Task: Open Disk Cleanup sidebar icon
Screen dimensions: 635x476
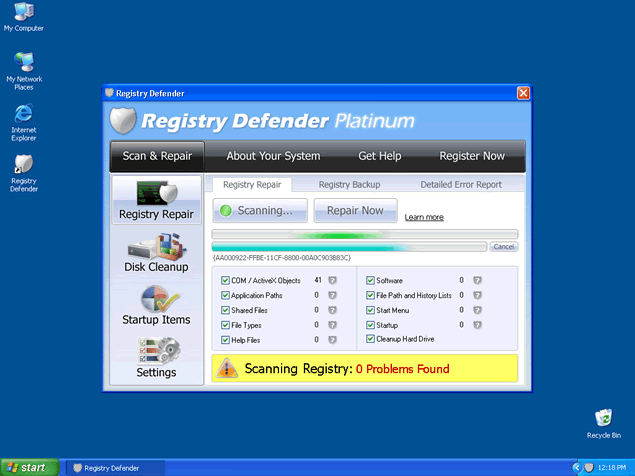Action: (156, 252)
